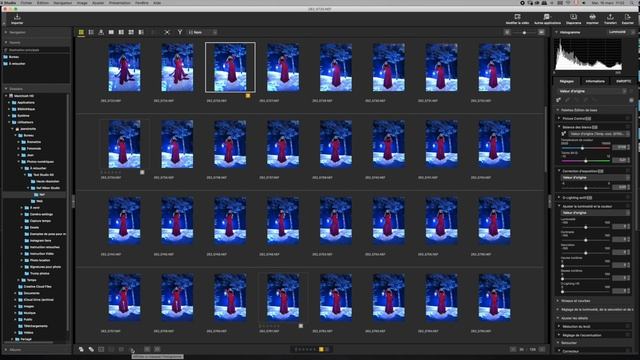Click the tag icon in bottom toolbar

pos(91,349)
